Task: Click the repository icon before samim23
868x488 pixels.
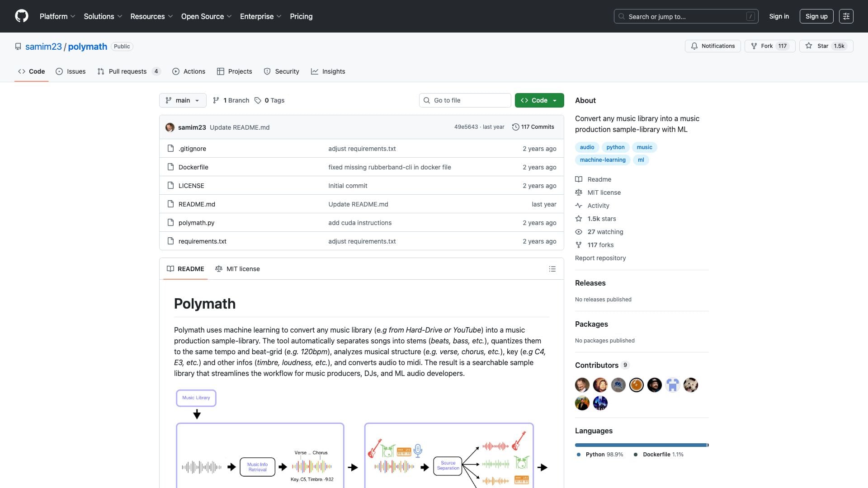Action: (x=18, y=47)
